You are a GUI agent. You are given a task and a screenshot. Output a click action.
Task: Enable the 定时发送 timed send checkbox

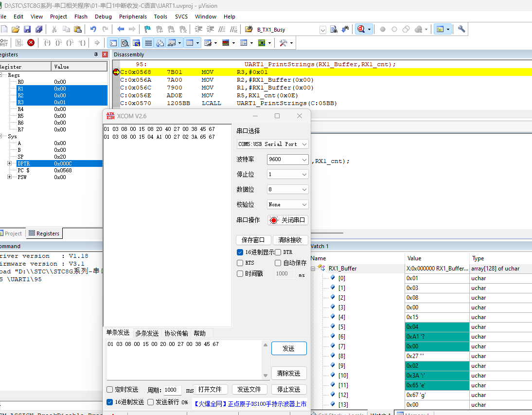pos(109,389)
